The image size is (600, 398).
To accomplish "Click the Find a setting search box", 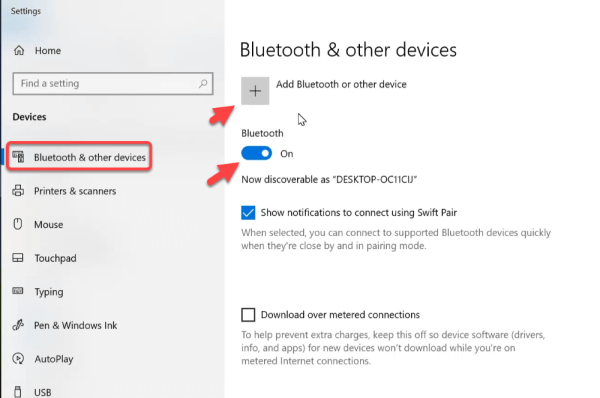I will [113, 83].
